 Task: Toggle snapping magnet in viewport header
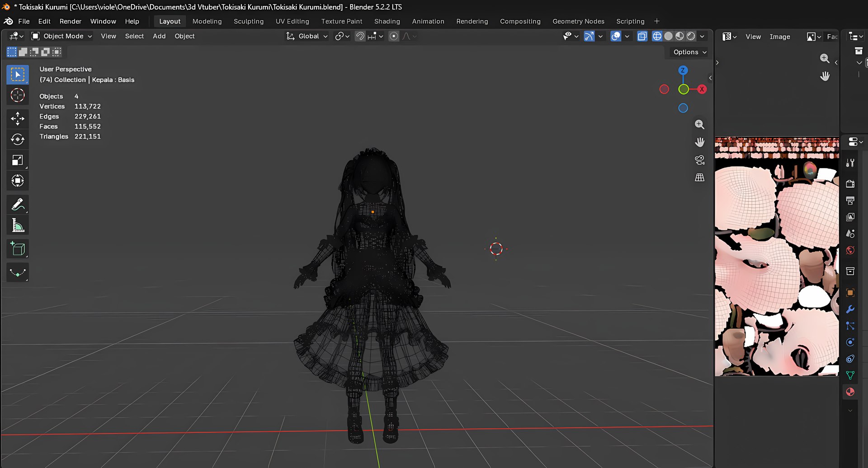[360, 36]
